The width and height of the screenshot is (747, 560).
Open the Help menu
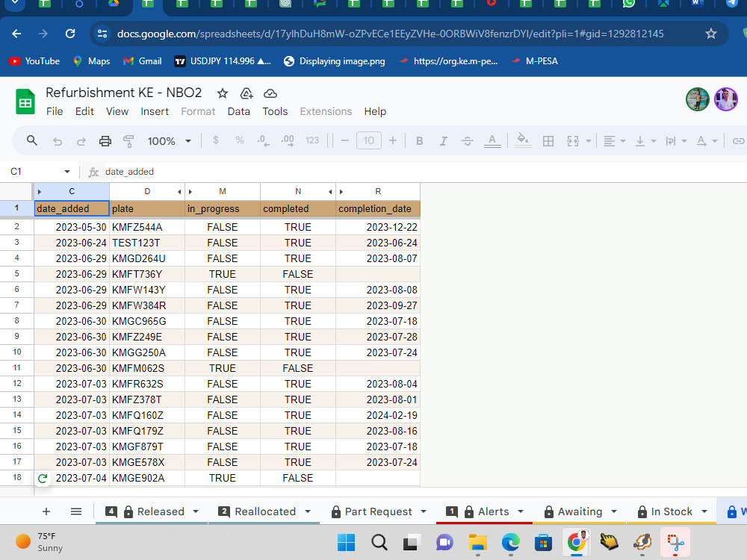pos(375,111)
